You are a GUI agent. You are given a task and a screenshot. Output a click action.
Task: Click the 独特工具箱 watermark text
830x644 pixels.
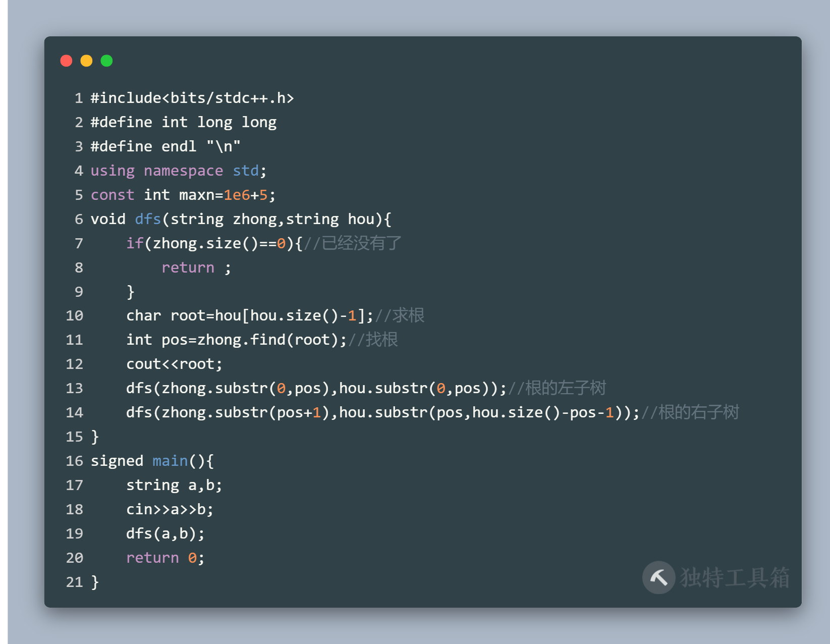pyautogui.click(x=735, y=578)
